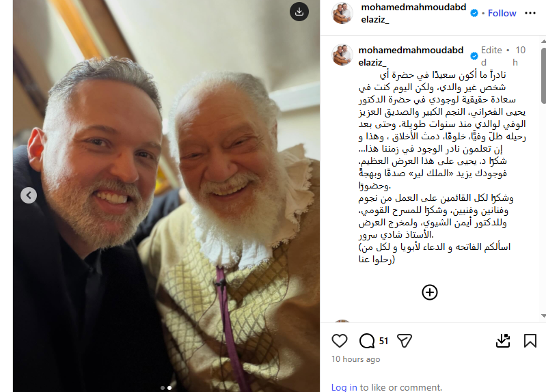Image resolution: width=546 pixels, height=392 pixels.
Task: Click the heart like icon
Action: coord(340,341)
